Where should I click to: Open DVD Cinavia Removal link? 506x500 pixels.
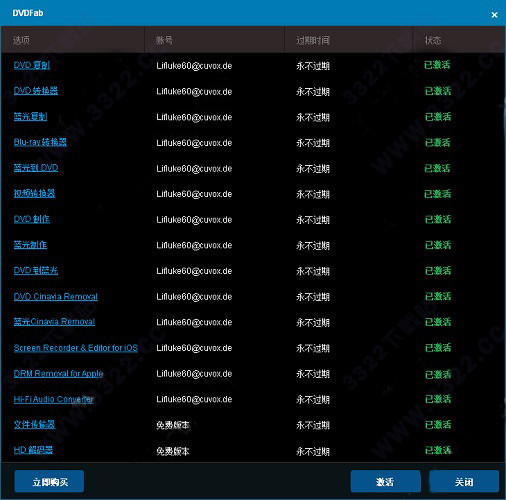click(x=56, y=296)
